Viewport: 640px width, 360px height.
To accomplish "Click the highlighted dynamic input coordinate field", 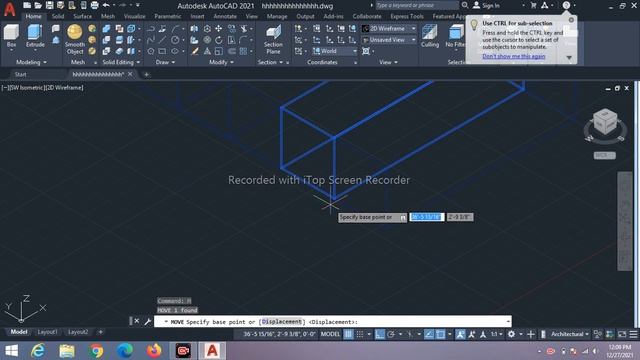I will (426, 217).
